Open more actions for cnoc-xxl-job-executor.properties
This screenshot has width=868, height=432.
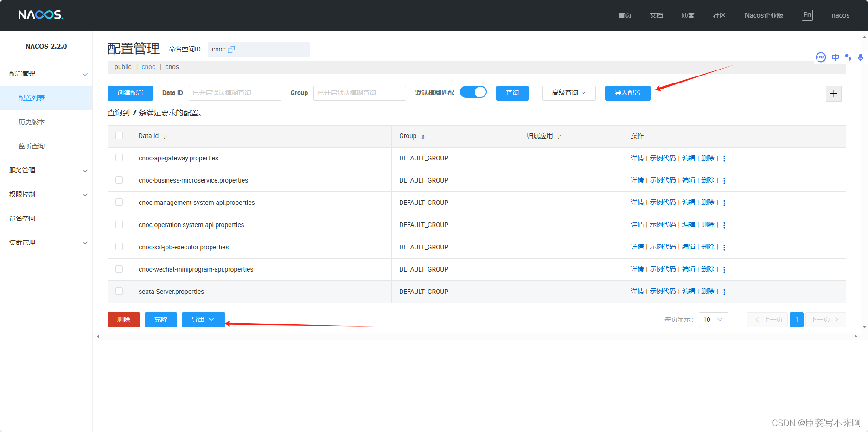click(x=724, y=248)
